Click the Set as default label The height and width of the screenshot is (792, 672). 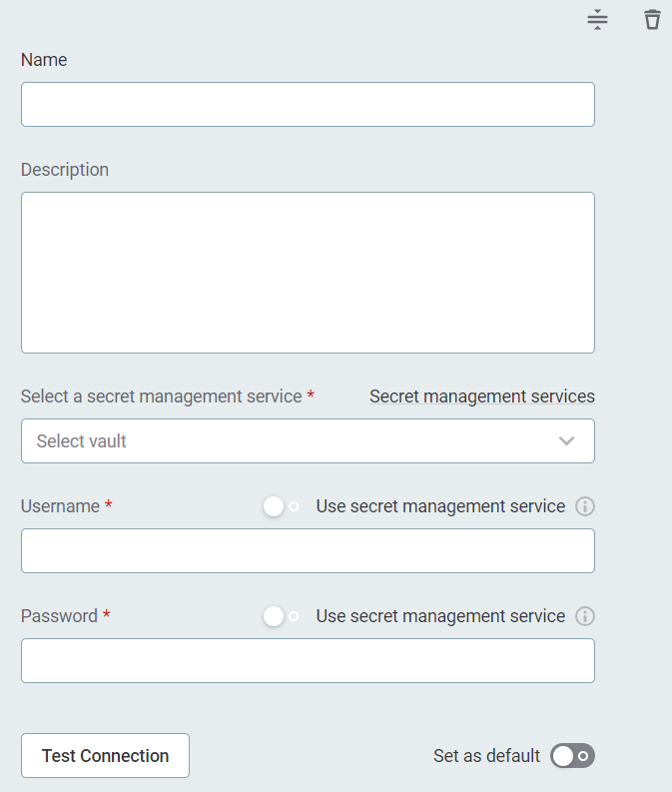pyautogui.click(x=486, y=756)
